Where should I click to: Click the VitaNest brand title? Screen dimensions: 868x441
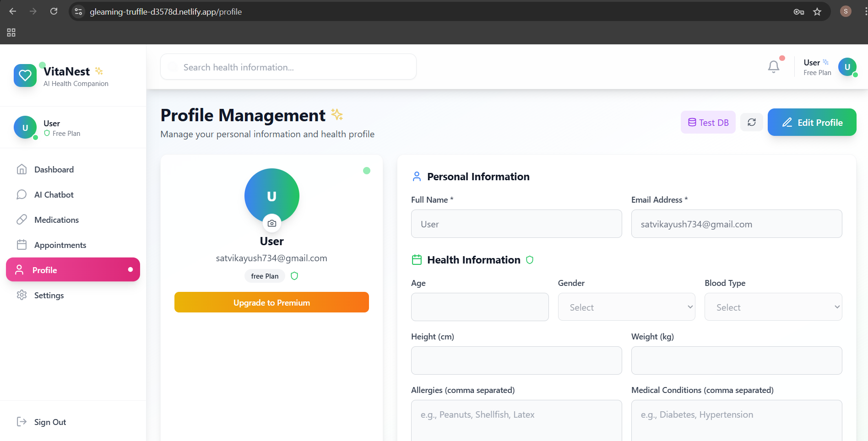67,71
